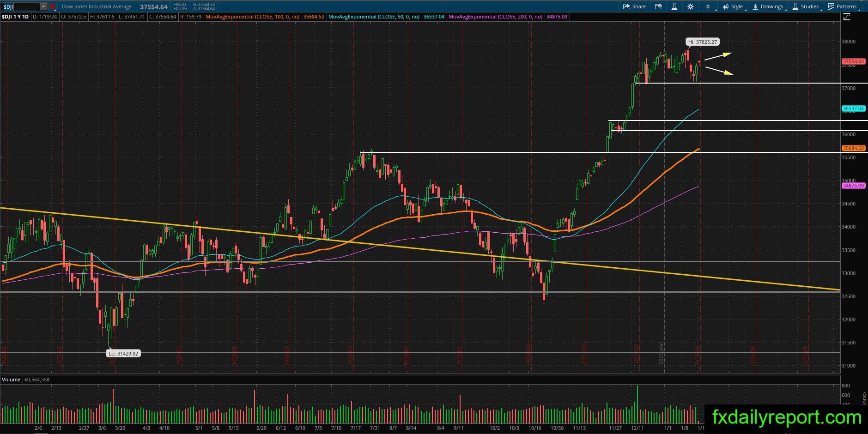Click the "$DJI 1 Y 1D" chart label

tap(15, 17)
